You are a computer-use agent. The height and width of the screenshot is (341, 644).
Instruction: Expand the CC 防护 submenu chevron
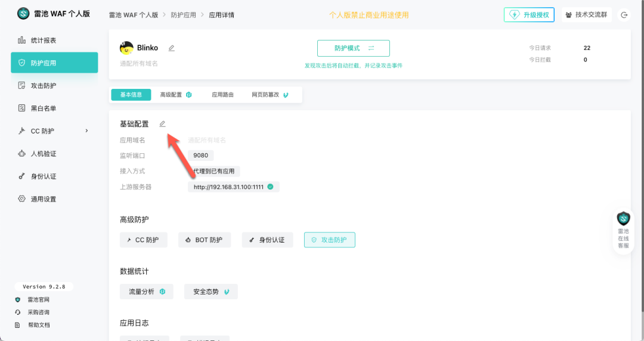[86, 131]
